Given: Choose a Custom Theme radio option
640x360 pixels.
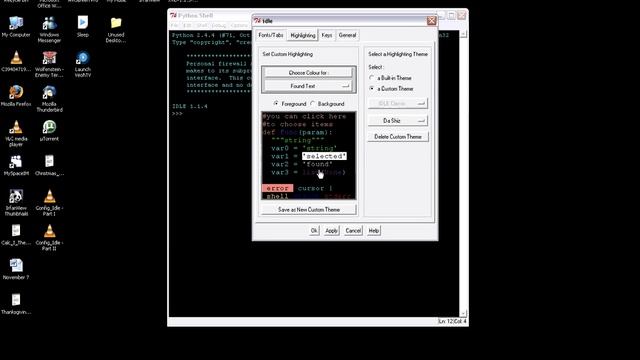Looking at the screenshot, I should (372, 88).
